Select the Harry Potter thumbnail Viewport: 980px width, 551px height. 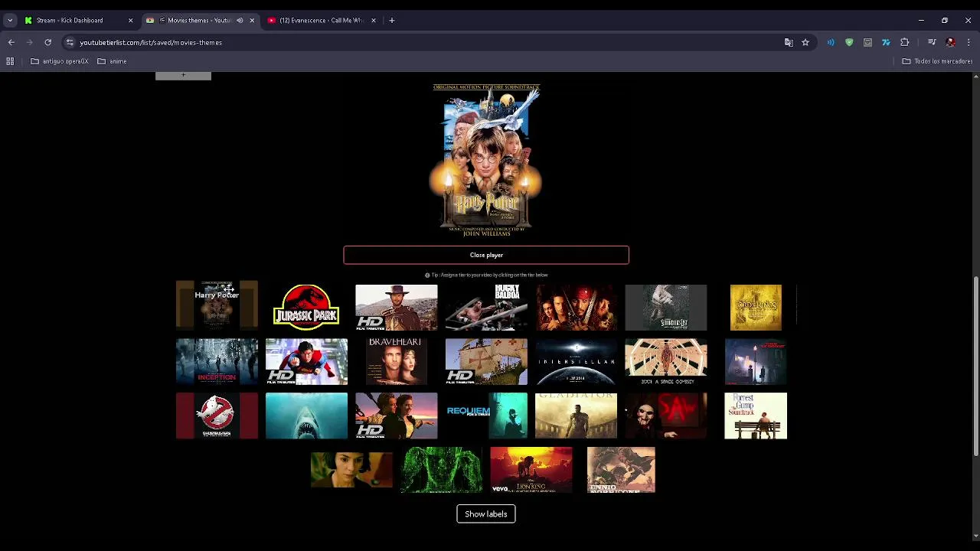pyautogui.click(x=217, y=307)
